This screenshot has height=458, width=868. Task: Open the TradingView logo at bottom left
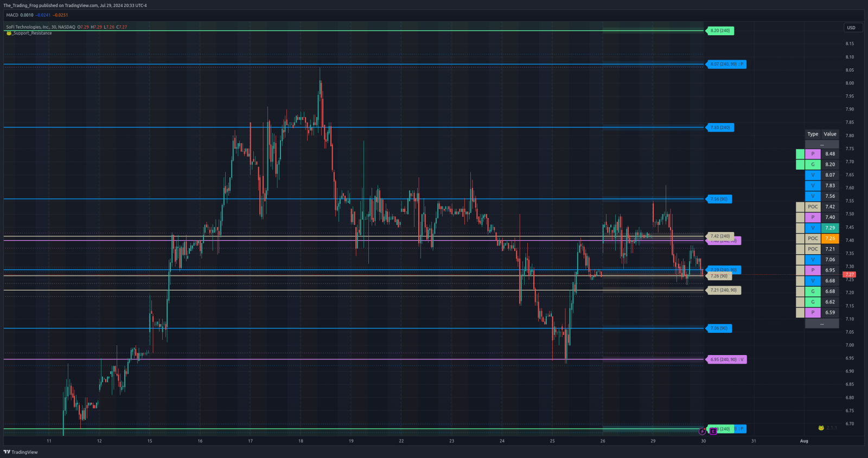click(21, 452)
